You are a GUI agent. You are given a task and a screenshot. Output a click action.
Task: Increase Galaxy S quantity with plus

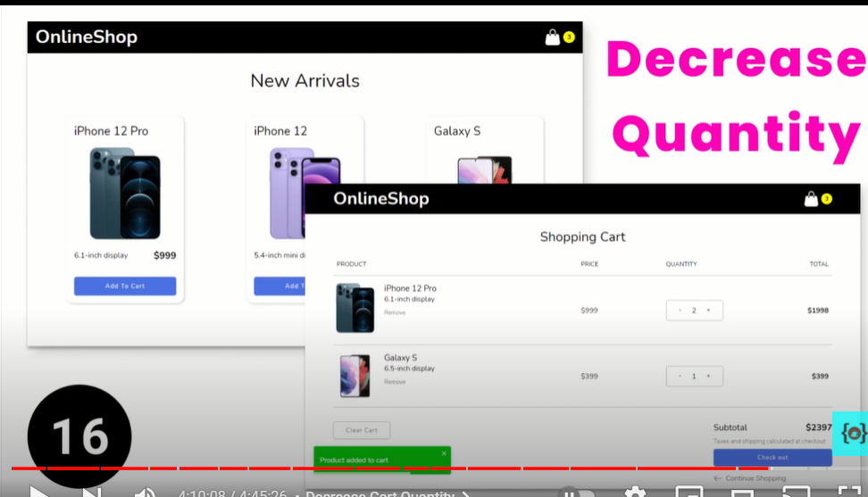coord(708,376)
